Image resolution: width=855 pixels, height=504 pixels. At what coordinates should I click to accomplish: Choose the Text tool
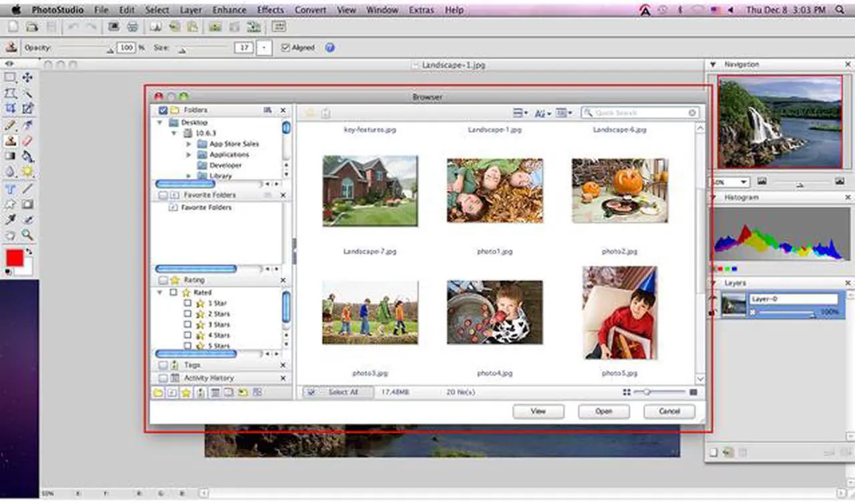click(11, 189)
